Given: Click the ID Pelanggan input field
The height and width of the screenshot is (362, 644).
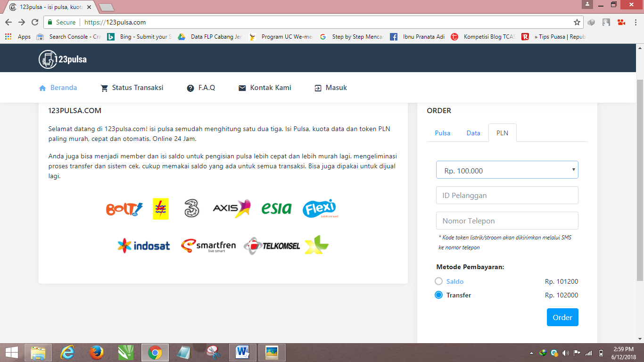Looking at the screenshot, I should (x=507, y=195).
